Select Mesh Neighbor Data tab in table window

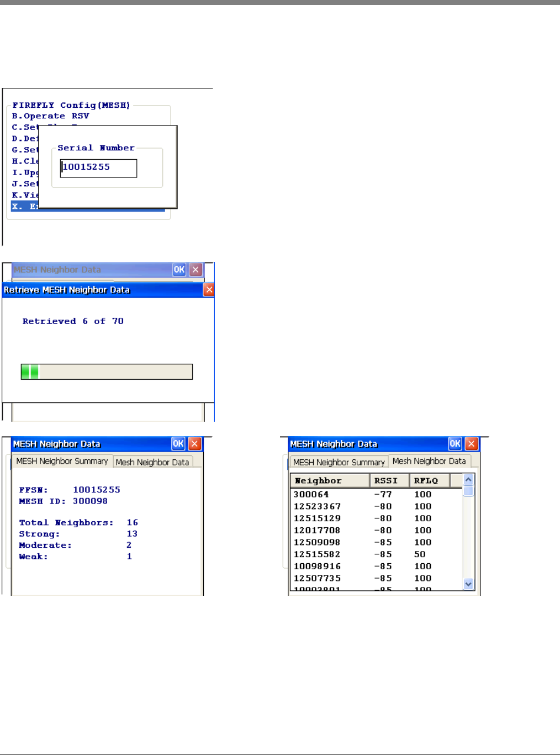[429, 461]
